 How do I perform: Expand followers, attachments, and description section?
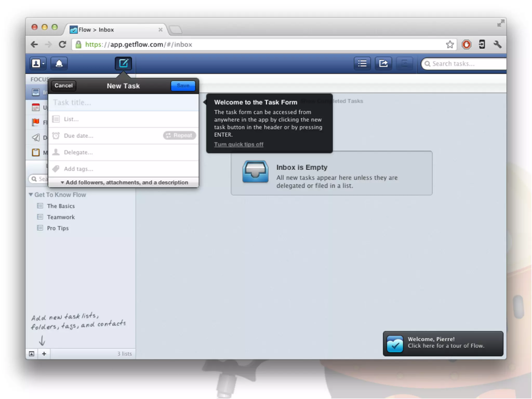(124, 182)
